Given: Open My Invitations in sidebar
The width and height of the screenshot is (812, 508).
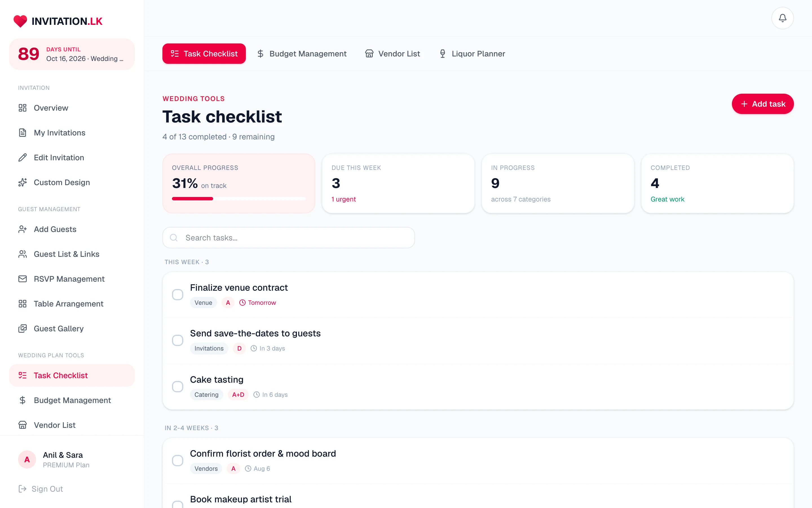Looking at the screenshot, I should [72, 133].
